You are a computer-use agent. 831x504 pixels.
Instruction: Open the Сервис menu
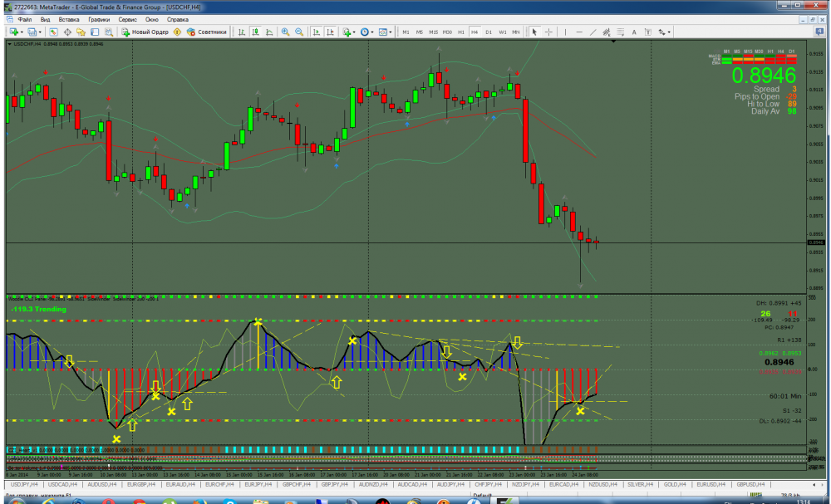pyautogui.click(x=128, y=19)
